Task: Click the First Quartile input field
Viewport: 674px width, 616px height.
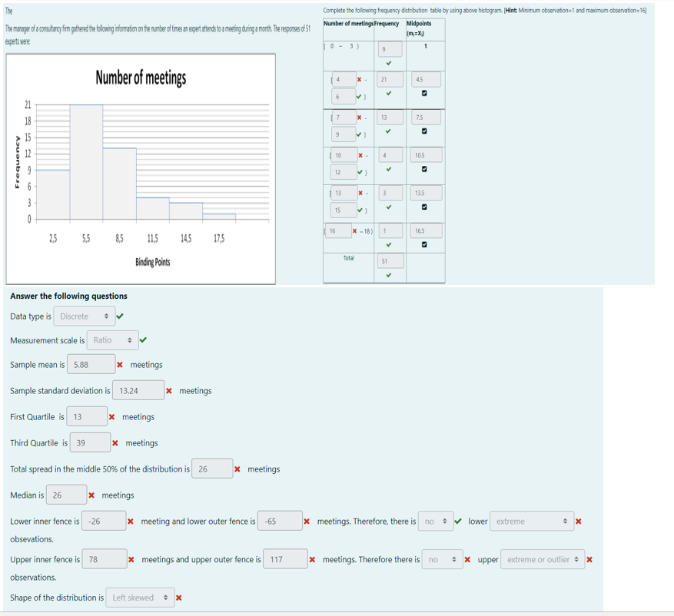Action: 87,416
